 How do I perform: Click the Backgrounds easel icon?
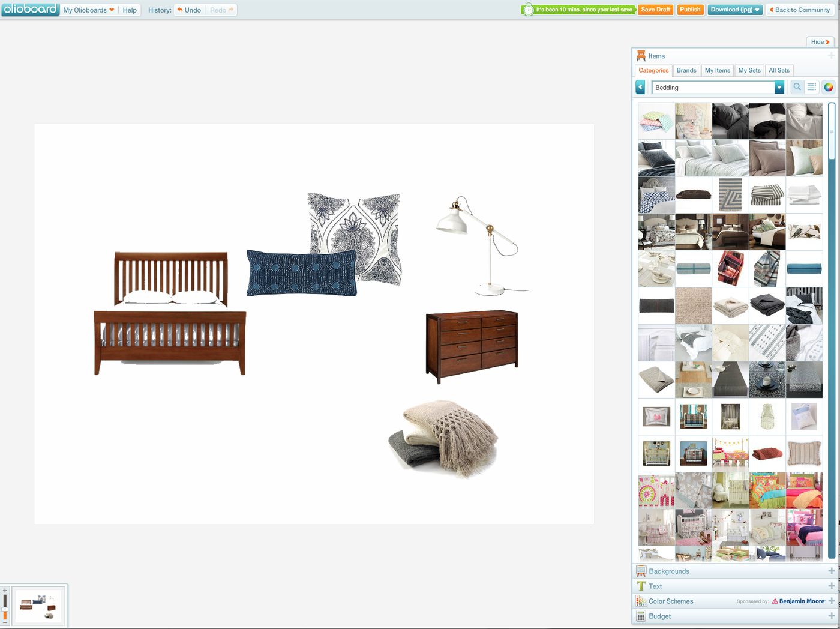point(641,571)
